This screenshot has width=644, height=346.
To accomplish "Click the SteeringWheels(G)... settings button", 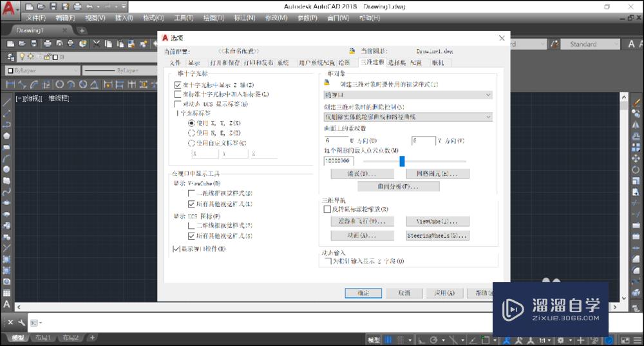I will pyautogui.click(x=437, y=235).
